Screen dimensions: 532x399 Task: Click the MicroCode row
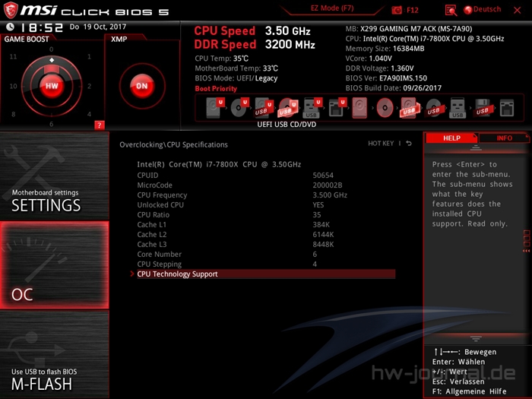click(266, 185)
